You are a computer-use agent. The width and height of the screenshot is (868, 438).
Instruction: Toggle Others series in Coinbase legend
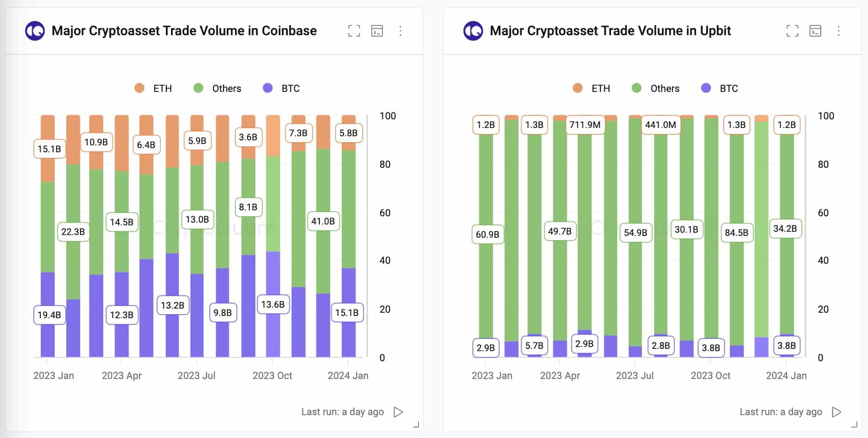tap(217, 88)
